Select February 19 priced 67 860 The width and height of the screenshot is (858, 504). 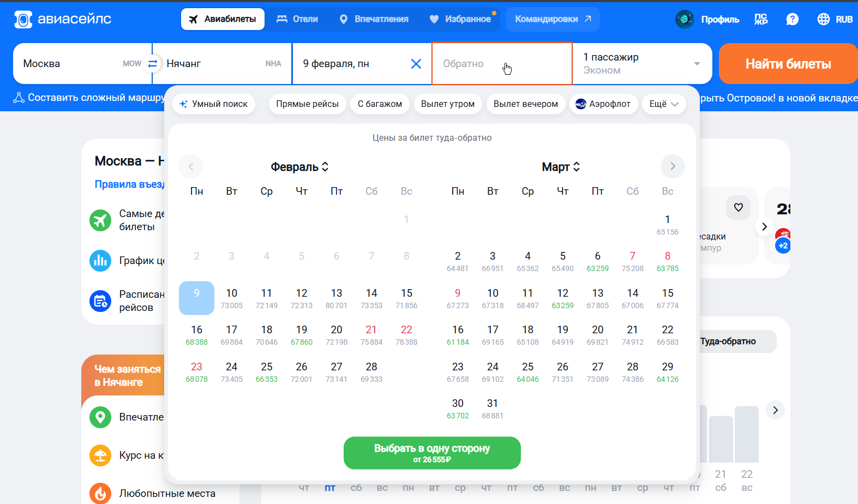(x=302, y=335)
